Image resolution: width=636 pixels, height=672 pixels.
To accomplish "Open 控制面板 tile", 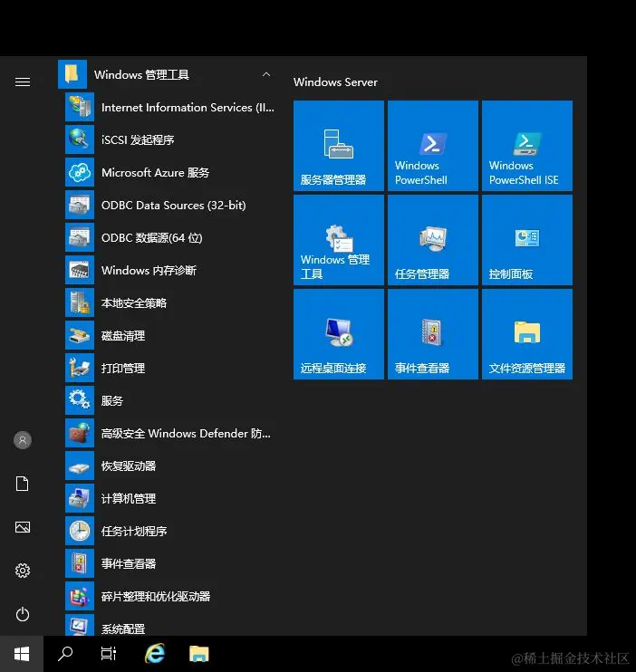I will pyautogui.click(x=527, y=240).
